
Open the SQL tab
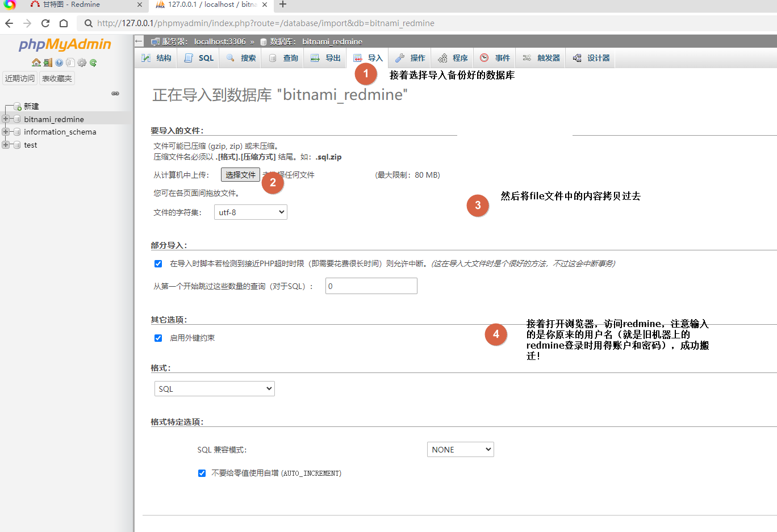pyautogui.click(x=199, y=58)
